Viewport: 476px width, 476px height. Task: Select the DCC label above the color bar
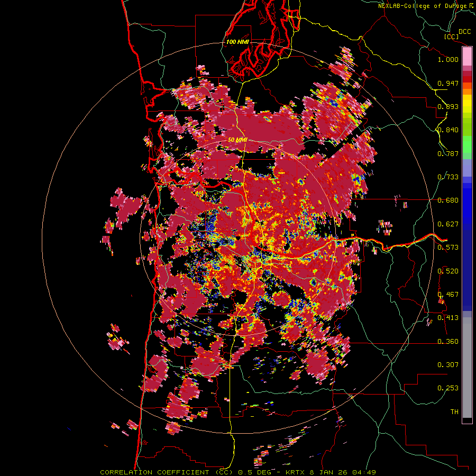coord(464,32)
